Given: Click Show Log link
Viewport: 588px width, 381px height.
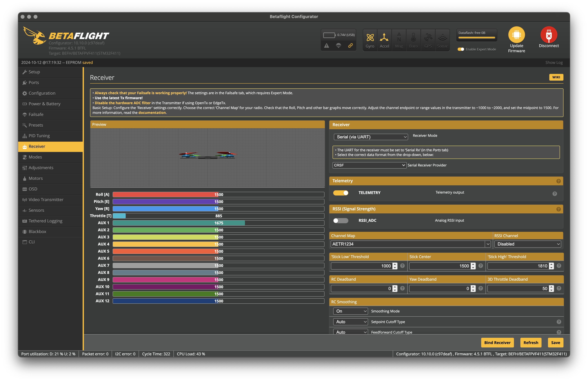Looking at the screenshot, I should (554, 62).
